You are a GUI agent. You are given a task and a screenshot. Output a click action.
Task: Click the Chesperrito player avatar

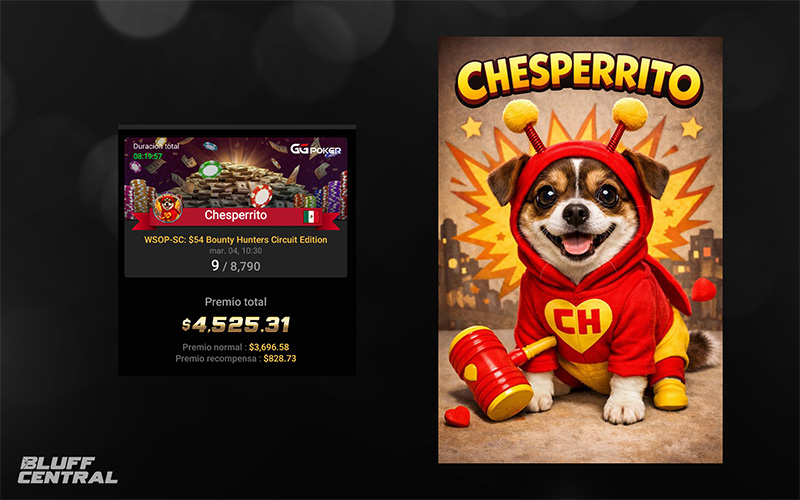[168, 208]
